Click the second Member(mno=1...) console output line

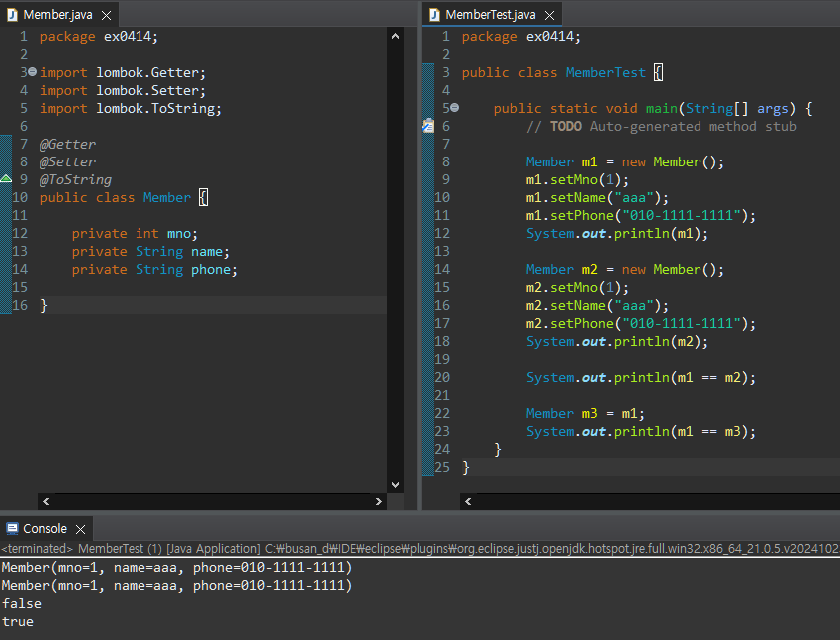pyautogui.click(x=176, y=586)
